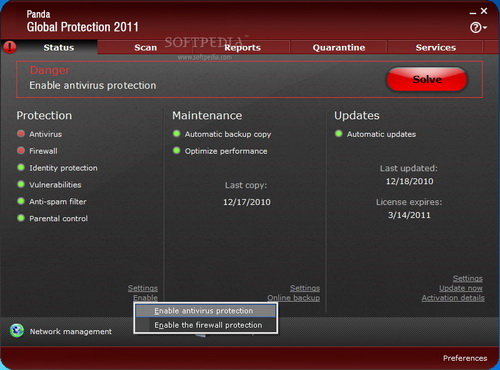Open the Activation details link
This screenshot has height=370, width=500.
[453, 298]
